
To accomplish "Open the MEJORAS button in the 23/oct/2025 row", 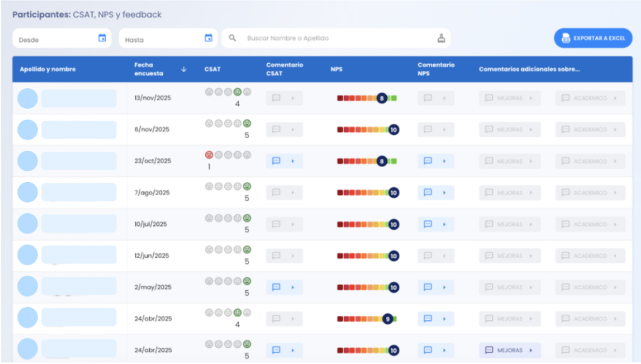I will pos(510,161).
